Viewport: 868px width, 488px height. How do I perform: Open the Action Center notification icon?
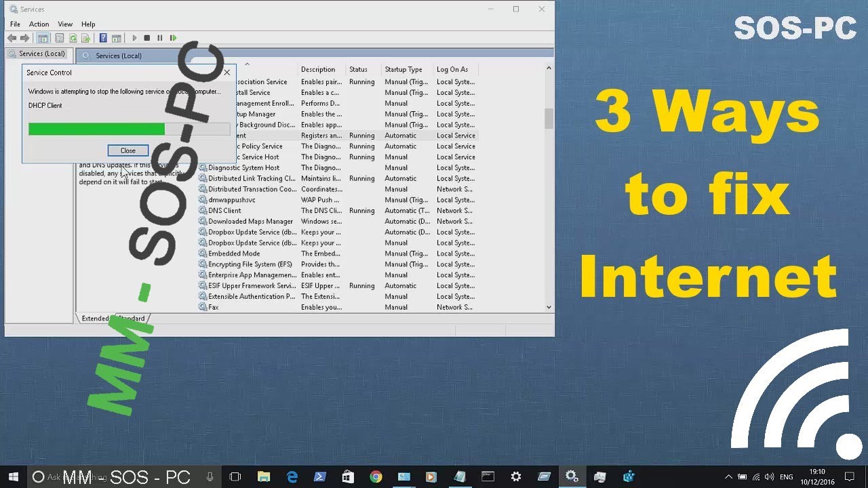[849, 476]
